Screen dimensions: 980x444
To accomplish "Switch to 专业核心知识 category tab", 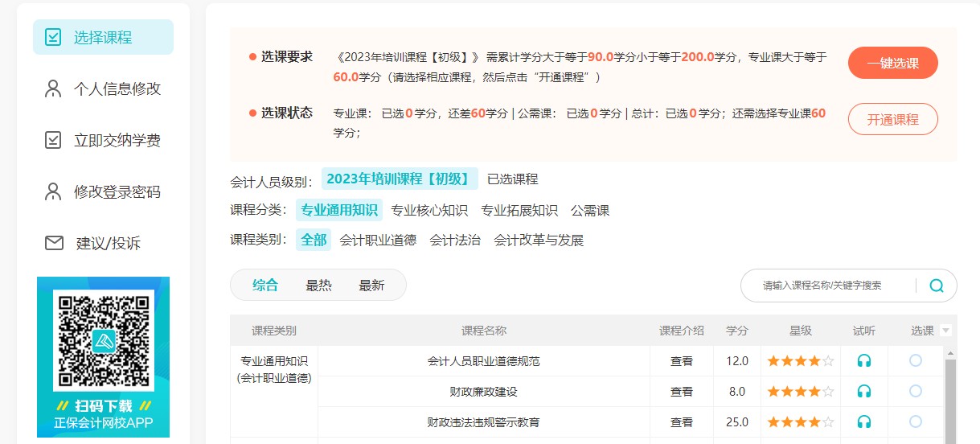I will pyautogui.click(x=428, y=211).
